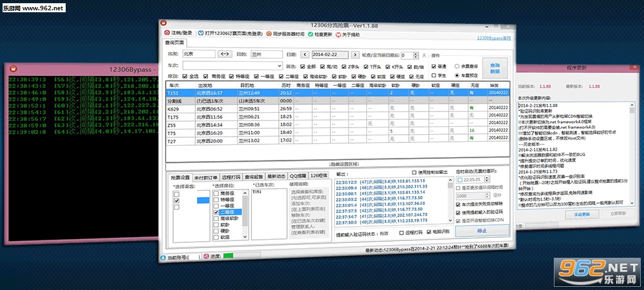Click the 当前账号 user icon in status bar
Viewport: 644px width, 290px height.
point(163,258)
